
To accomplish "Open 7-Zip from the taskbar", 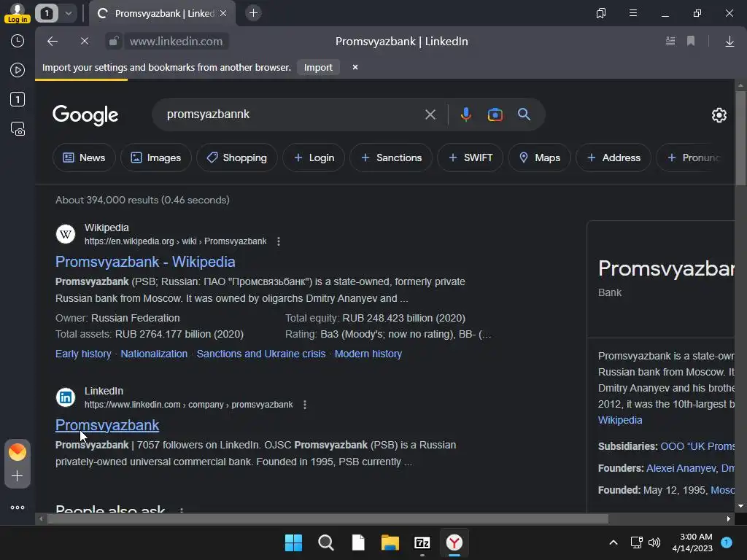I will pos(422,542).
